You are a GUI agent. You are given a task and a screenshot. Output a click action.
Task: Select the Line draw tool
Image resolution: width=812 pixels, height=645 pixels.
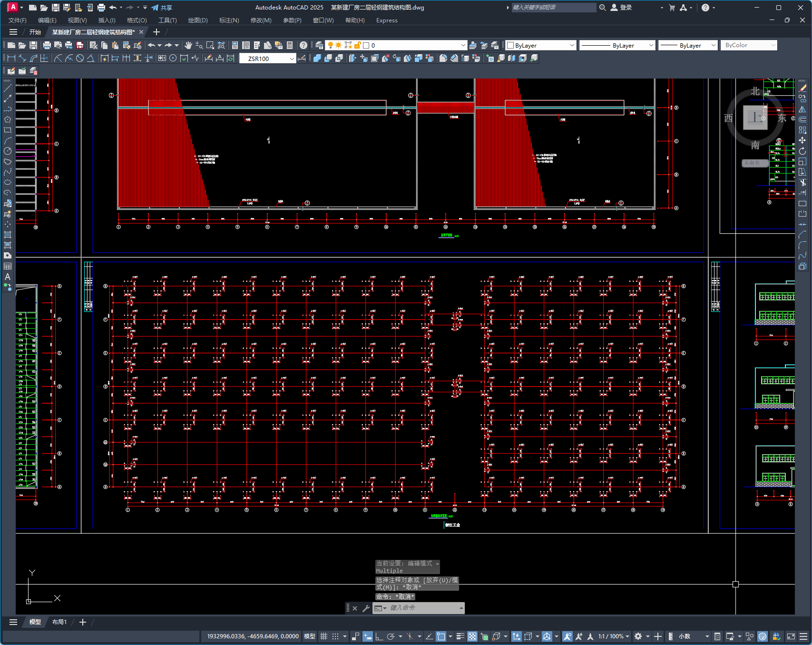click(x=8, y=88)
